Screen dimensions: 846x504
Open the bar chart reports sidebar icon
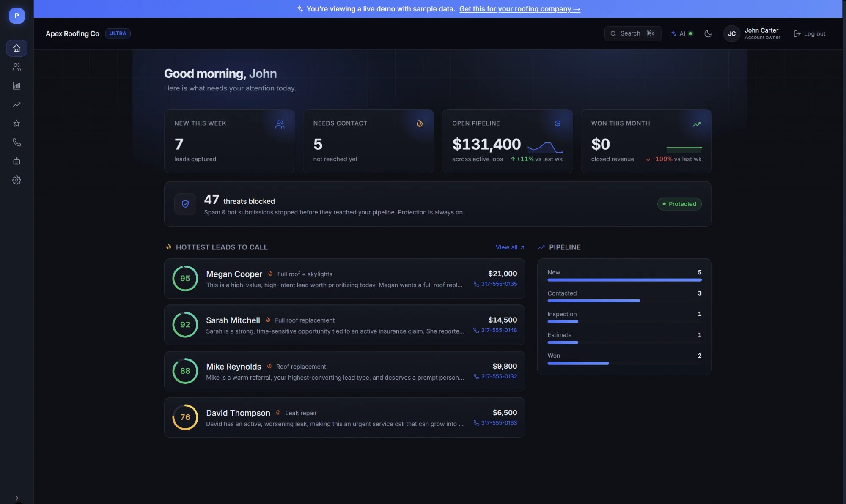click(16, 86)
